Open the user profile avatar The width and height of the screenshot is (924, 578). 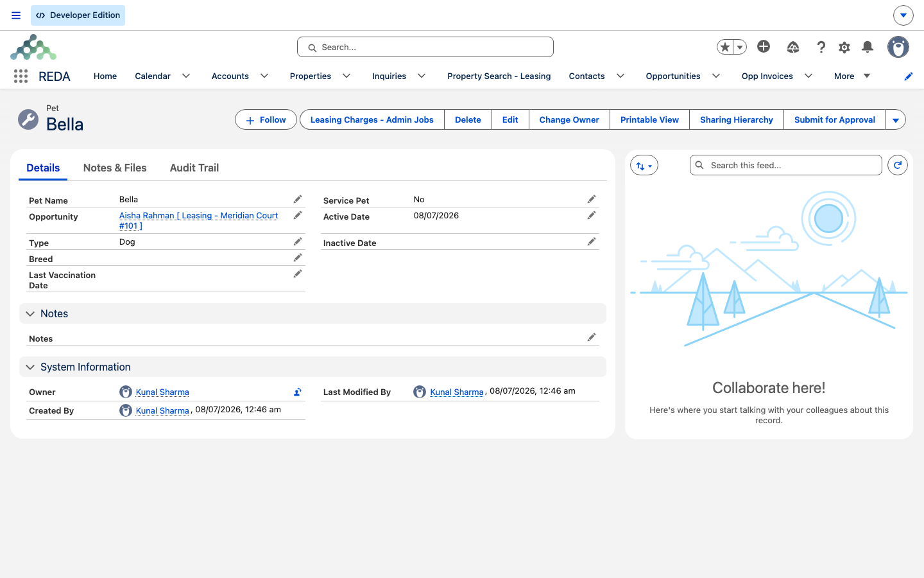point(898,47)
